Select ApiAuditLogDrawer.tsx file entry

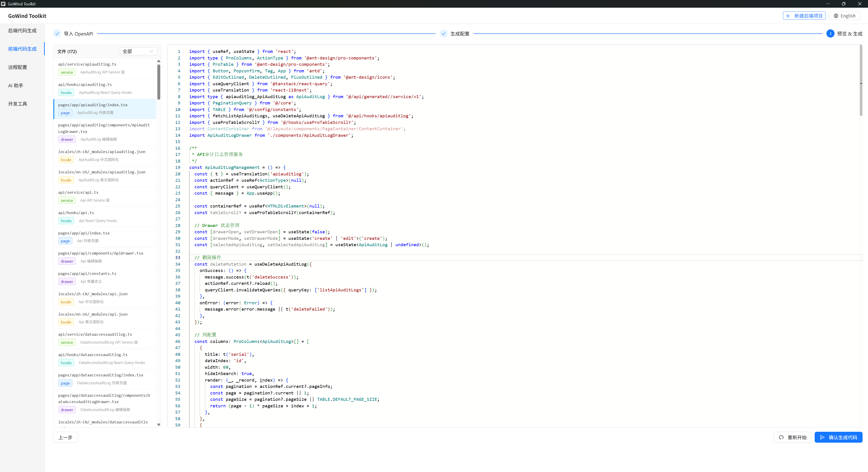pyautogui.click(x=105, y=132)
